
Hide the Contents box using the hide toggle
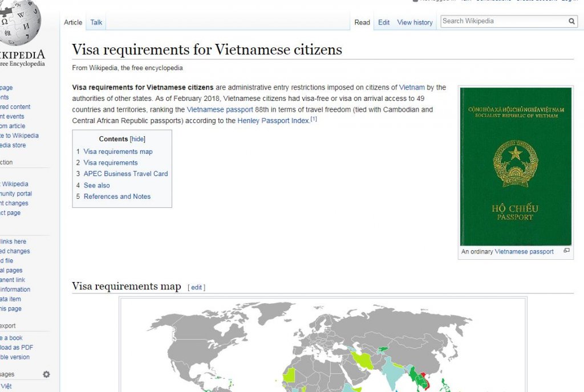click(x=137, y=139)
